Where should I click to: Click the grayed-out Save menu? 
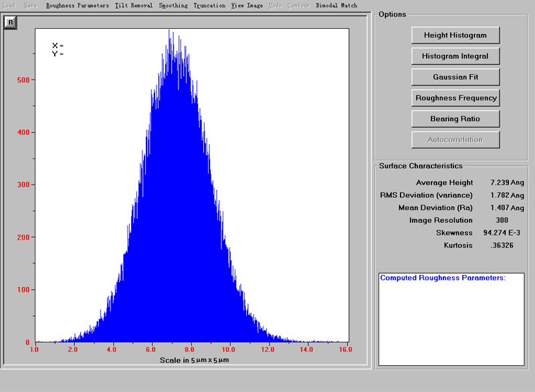[x=30, y=5]
